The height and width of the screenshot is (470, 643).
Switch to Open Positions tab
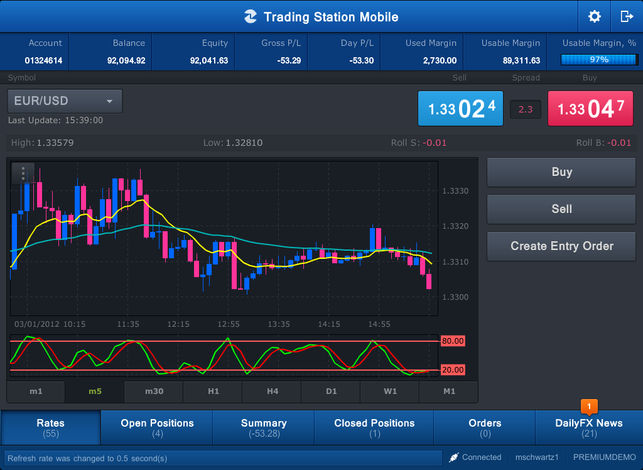157,427
